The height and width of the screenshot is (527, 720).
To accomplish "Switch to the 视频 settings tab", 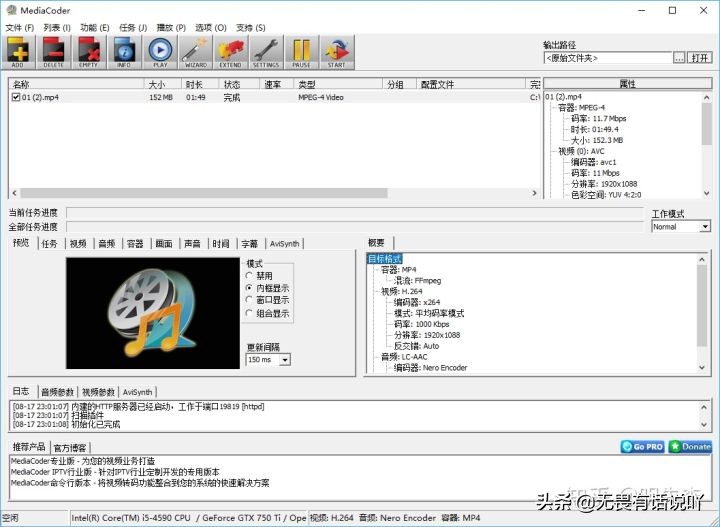I will tap(78, 244).
